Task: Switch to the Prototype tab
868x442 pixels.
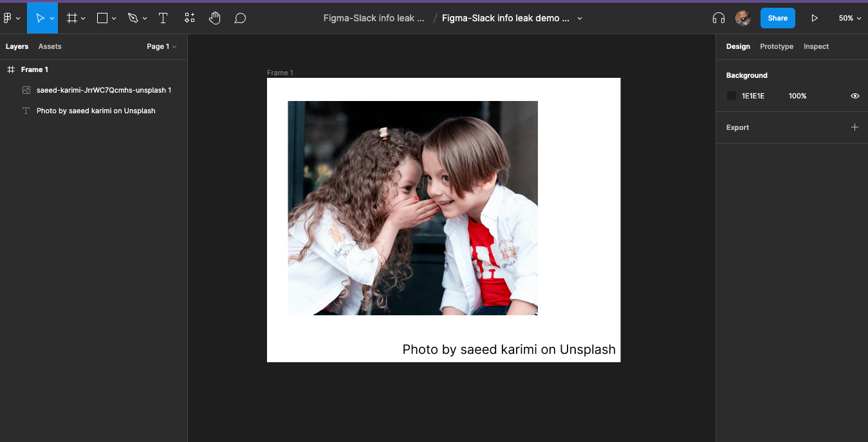Action: click(x=776, y=46)
